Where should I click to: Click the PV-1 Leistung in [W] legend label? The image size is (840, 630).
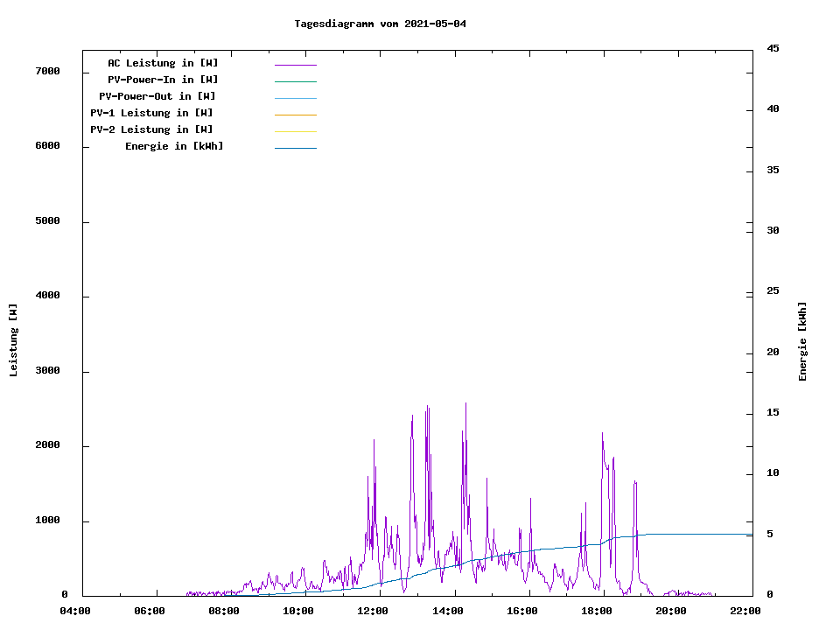pos(151,113)
